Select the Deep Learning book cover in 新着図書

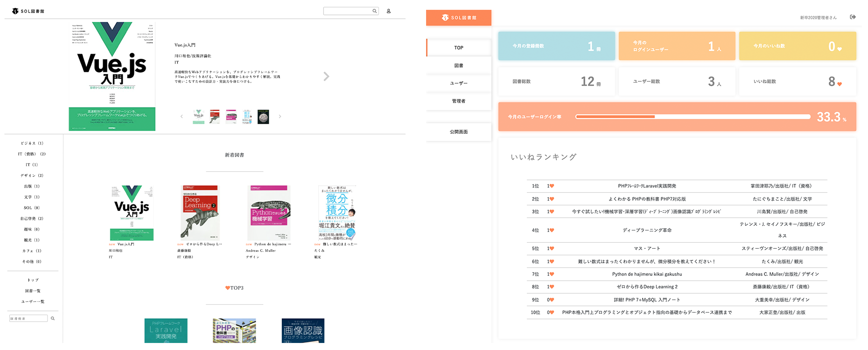point(200,213)
